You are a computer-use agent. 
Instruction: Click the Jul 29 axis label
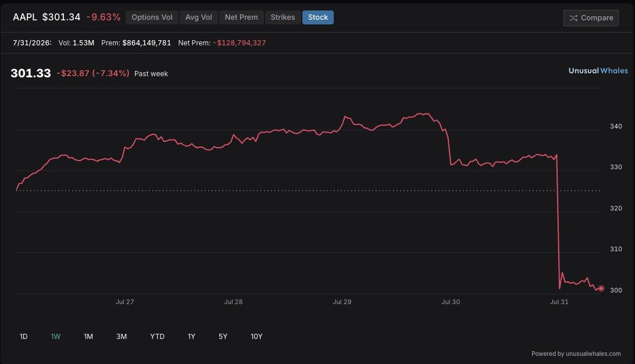coord(342,302)
